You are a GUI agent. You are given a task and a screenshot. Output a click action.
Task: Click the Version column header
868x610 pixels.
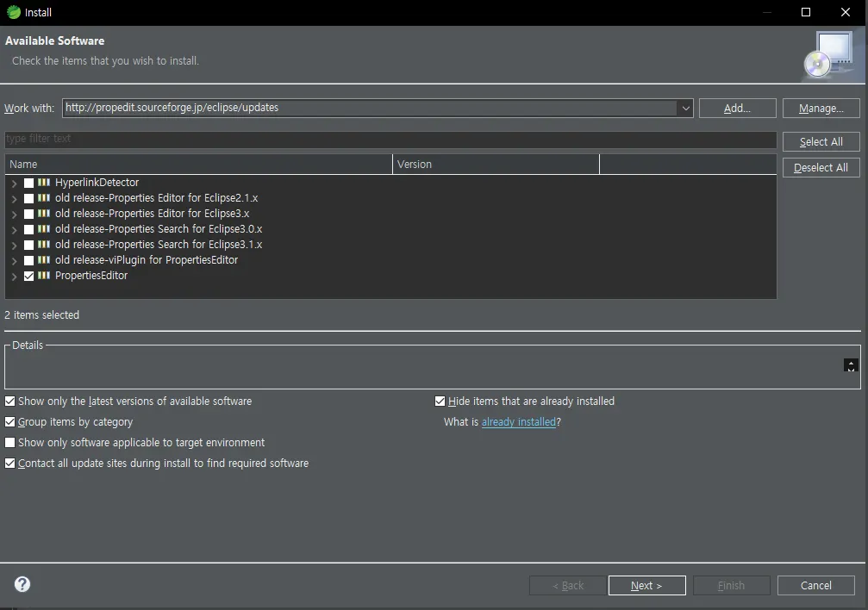(x=496, y=165)
